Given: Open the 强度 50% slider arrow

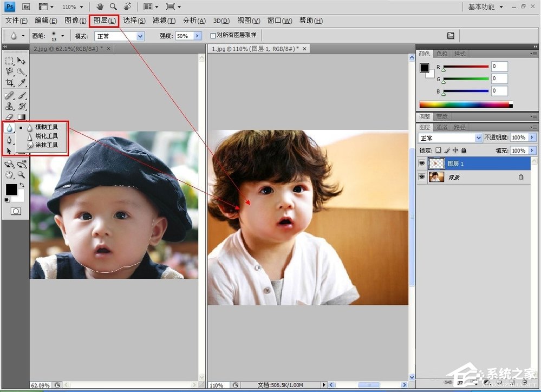Looking at the screenshot, I should (x=198, y=36).
